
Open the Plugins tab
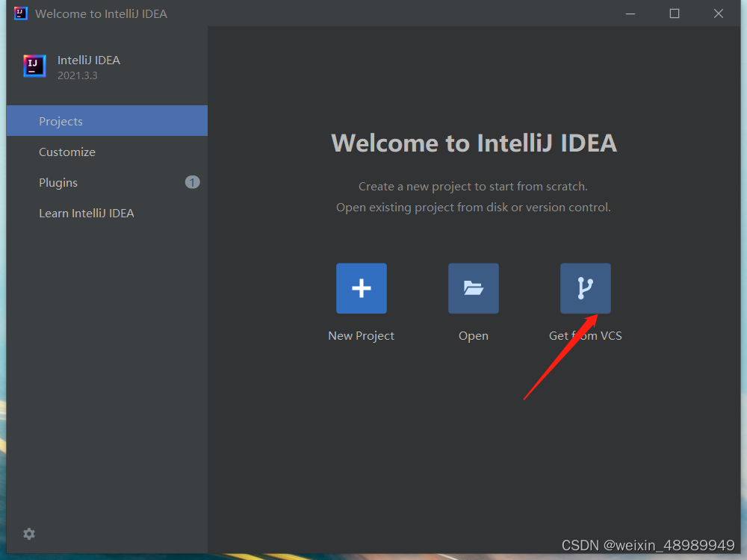coord(107,182)
